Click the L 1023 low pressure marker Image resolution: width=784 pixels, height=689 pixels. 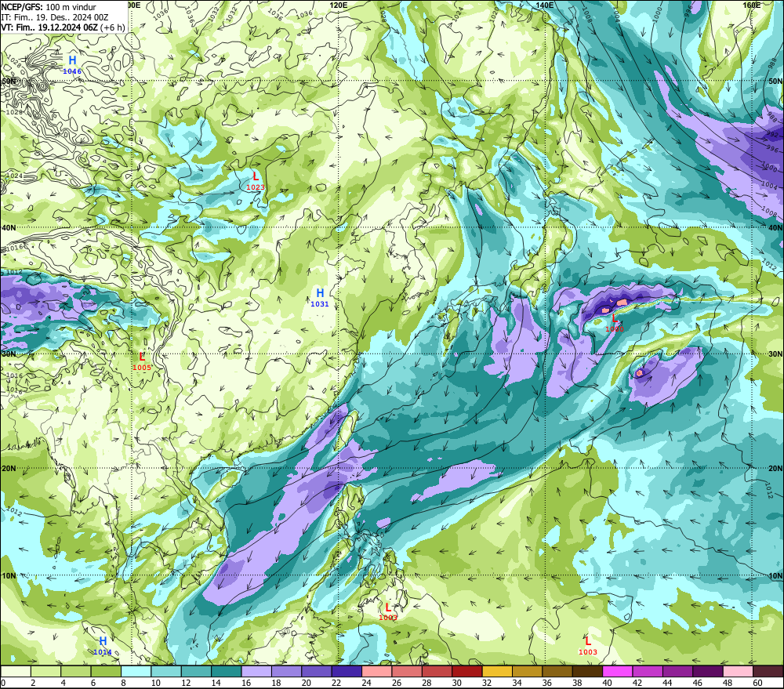pyautogui.click(x=256, y=180)
